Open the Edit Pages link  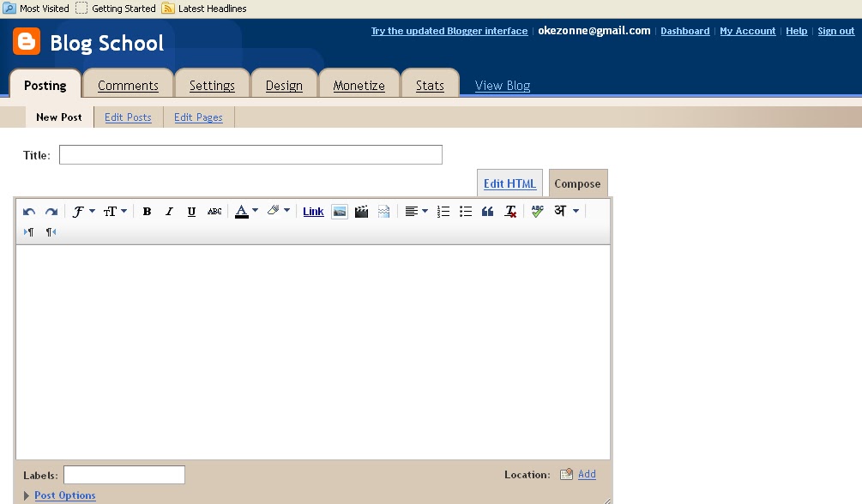click(198, 117)
